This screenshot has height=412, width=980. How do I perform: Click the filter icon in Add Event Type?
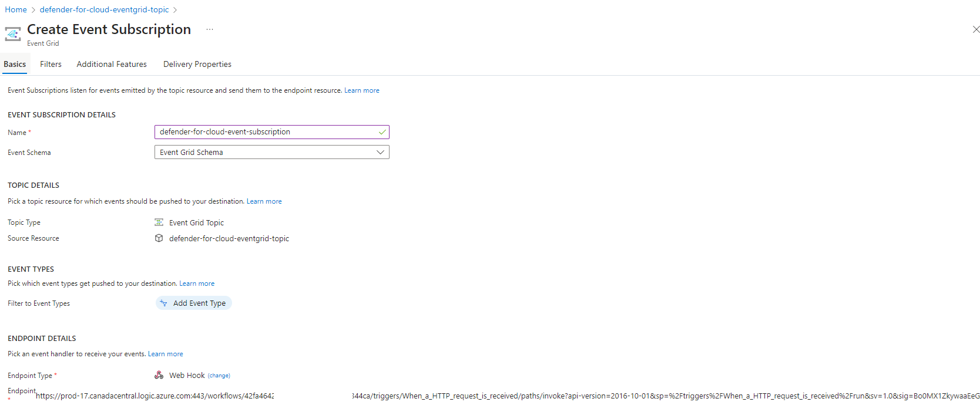tap(164, 303)
